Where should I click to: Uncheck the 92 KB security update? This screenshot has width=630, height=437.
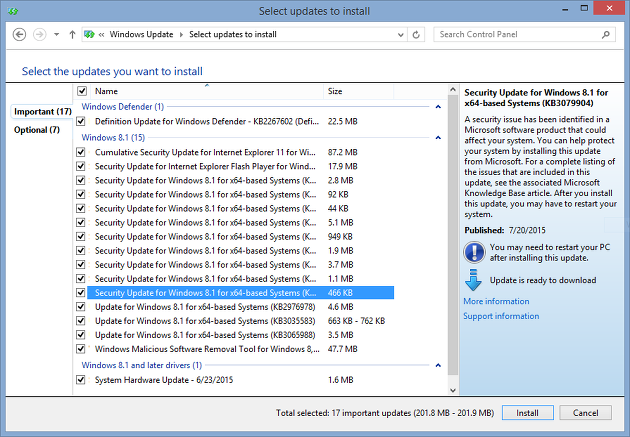coord(81,194)
